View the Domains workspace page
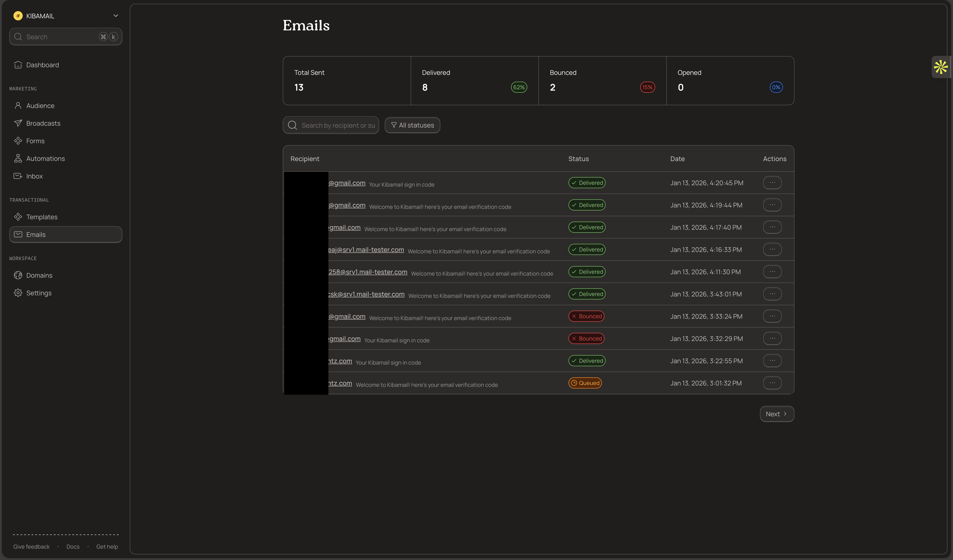Screen dimensions: 953x560 39,275
